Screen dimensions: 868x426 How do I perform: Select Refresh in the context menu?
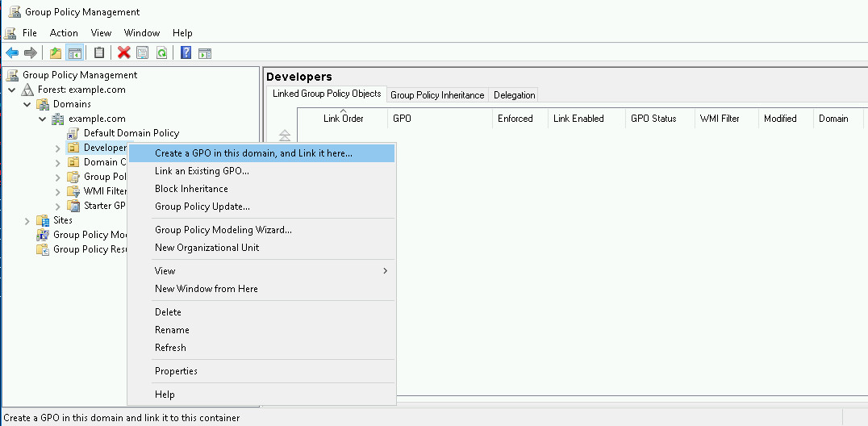coord(261,348)
